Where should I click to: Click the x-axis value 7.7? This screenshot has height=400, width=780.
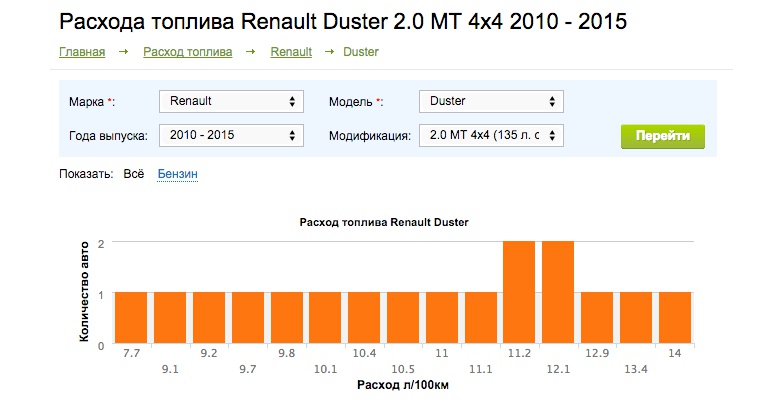(x=131, y=353)
